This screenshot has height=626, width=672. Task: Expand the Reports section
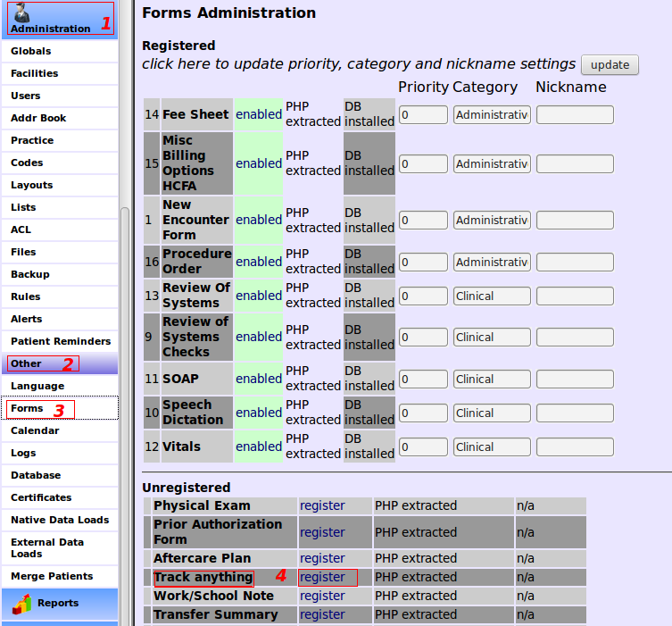click(x=58, y=604)
